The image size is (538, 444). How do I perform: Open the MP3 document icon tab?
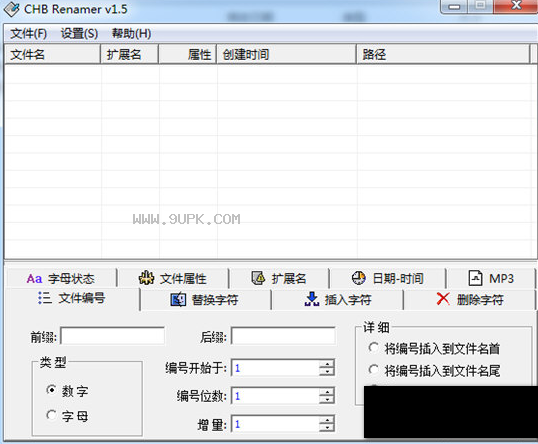[491, 278]
